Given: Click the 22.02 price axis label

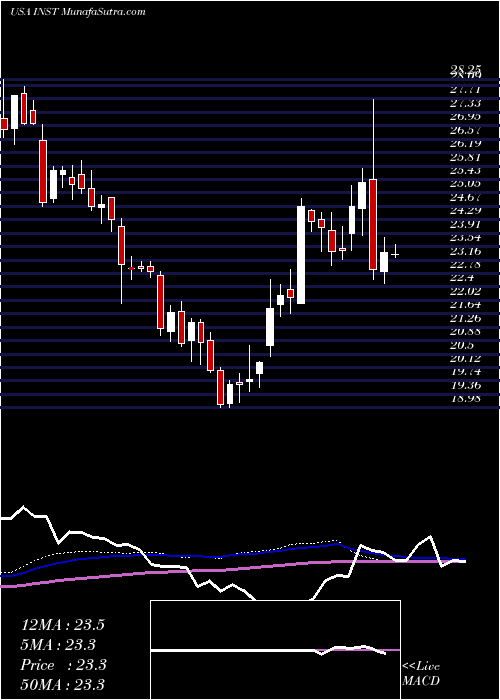Looking at the screenshot, I should (465, 291).
